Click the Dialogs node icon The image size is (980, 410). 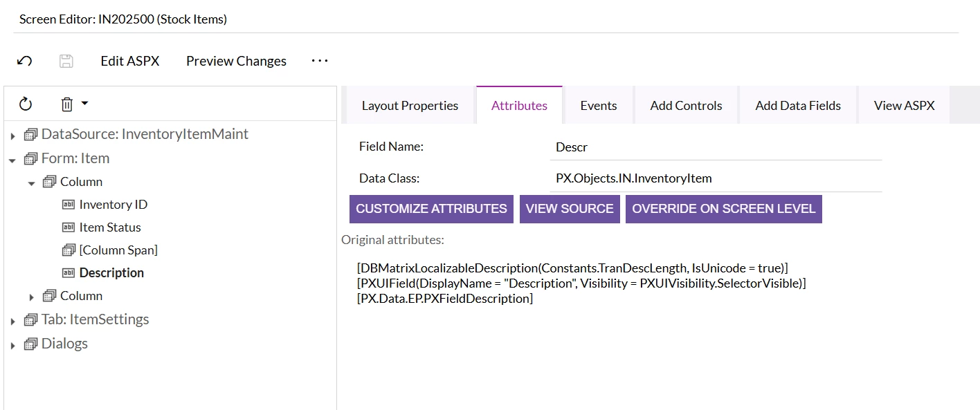pos(30,344)
